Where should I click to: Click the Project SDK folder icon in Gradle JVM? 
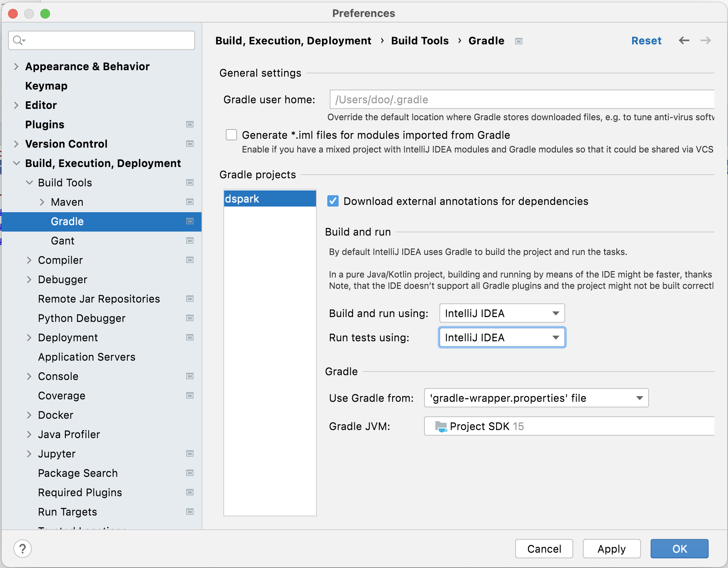click(441, 426)
